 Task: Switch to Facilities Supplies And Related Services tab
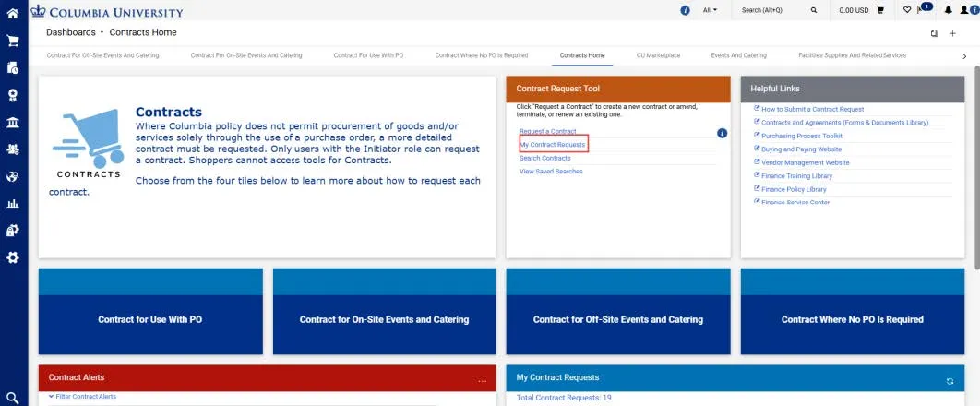pyautogui.click(x=852, y=55)
